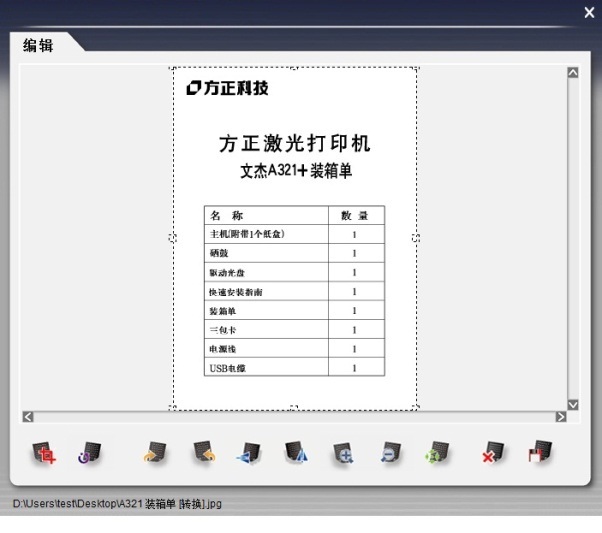This screenshot has height=533, width=602.
Task: Click the top-middle crop selection handle
Action: point(294,68)
